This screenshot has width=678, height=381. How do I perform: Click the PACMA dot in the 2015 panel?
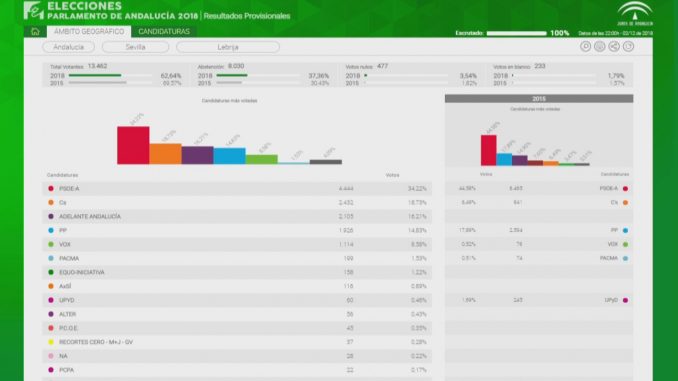click(x=625, y=258)
